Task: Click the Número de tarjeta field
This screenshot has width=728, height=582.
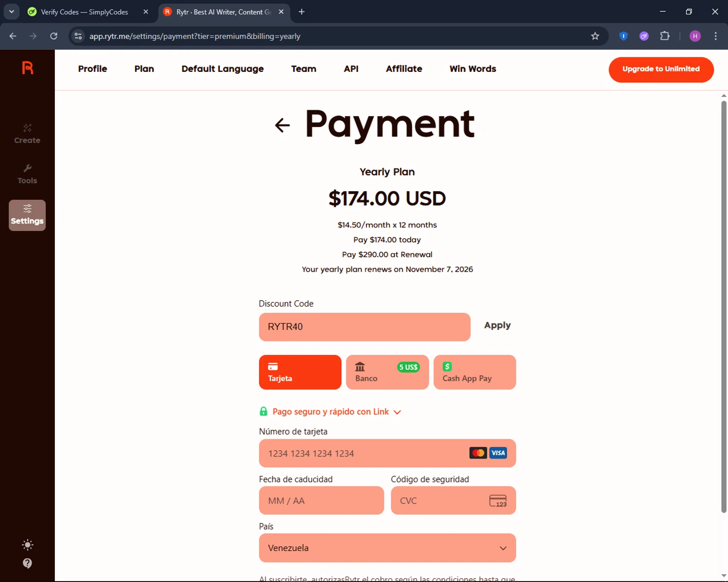Action: 387,453
